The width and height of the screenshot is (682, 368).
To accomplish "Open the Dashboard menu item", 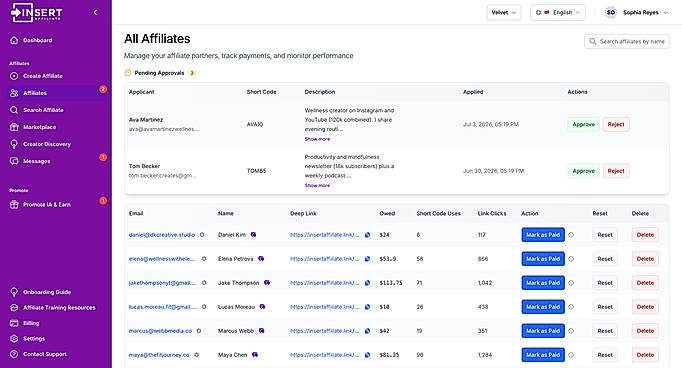I will click(56, 40).
